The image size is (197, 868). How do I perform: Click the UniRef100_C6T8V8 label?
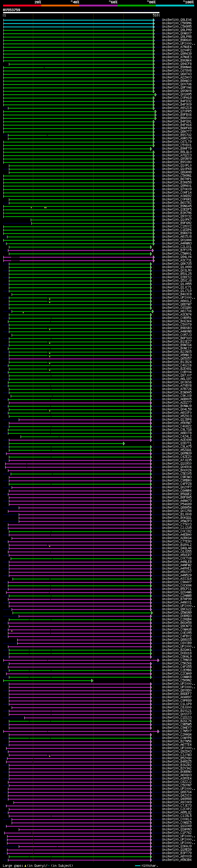[177, 71]
